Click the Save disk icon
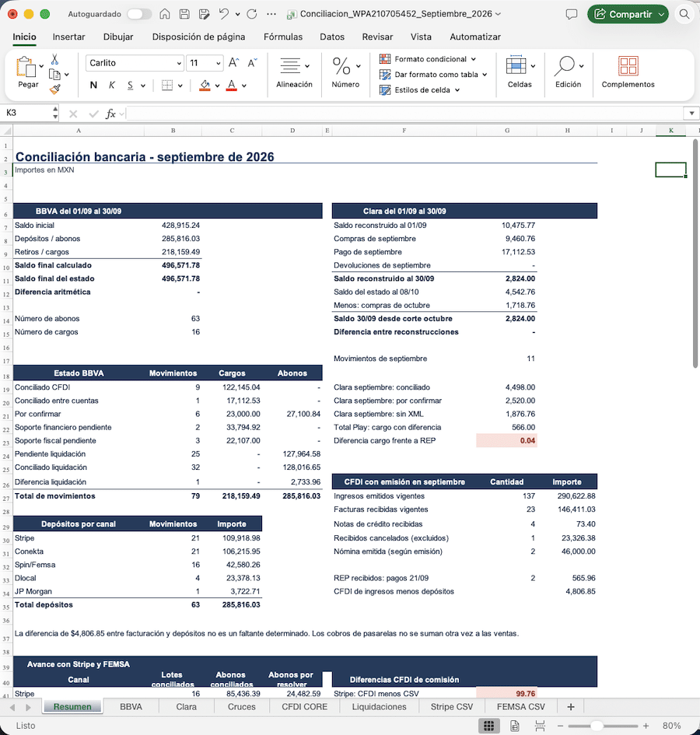 [185, 14]
